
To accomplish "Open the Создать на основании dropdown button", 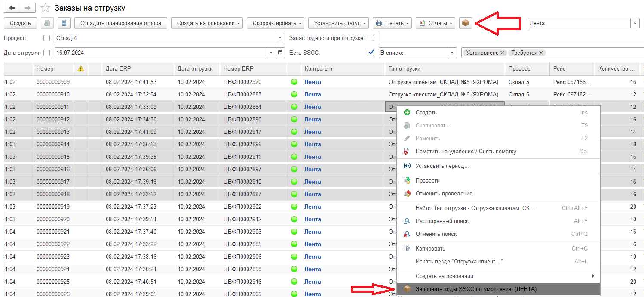I will [207, 23].
